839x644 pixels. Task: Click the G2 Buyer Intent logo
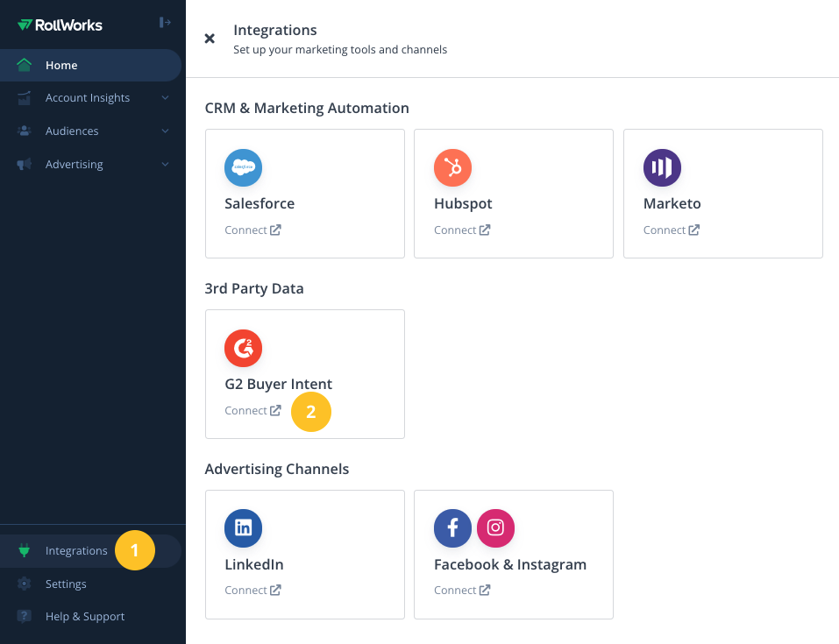(x=244, y=348)
